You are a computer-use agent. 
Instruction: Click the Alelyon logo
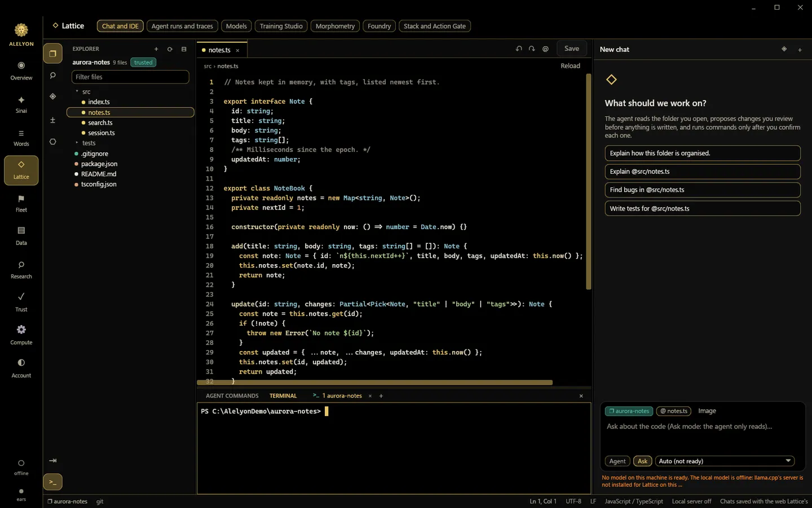coord(21,34)
